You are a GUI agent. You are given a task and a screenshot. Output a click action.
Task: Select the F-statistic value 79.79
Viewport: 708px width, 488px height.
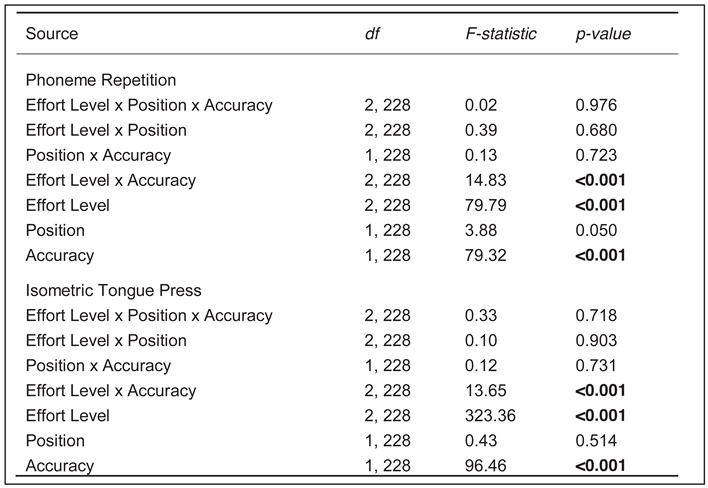(484, 205)
